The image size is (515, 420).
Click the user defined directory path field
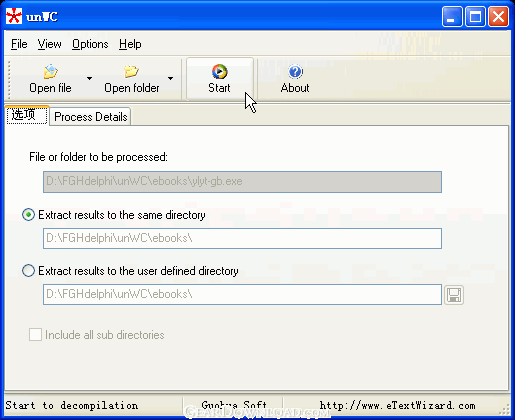[242, 295]
